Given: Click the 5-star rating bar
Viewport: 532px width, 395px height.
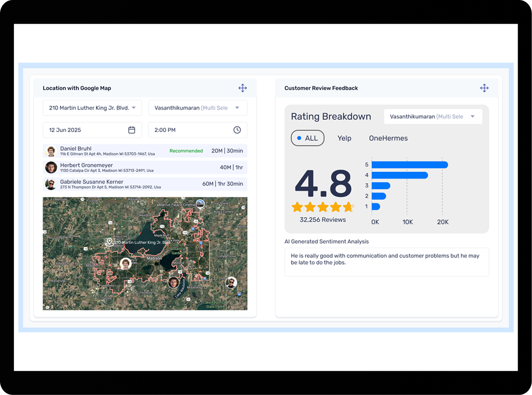Looking at the screenshot, I should pos(409,165).
